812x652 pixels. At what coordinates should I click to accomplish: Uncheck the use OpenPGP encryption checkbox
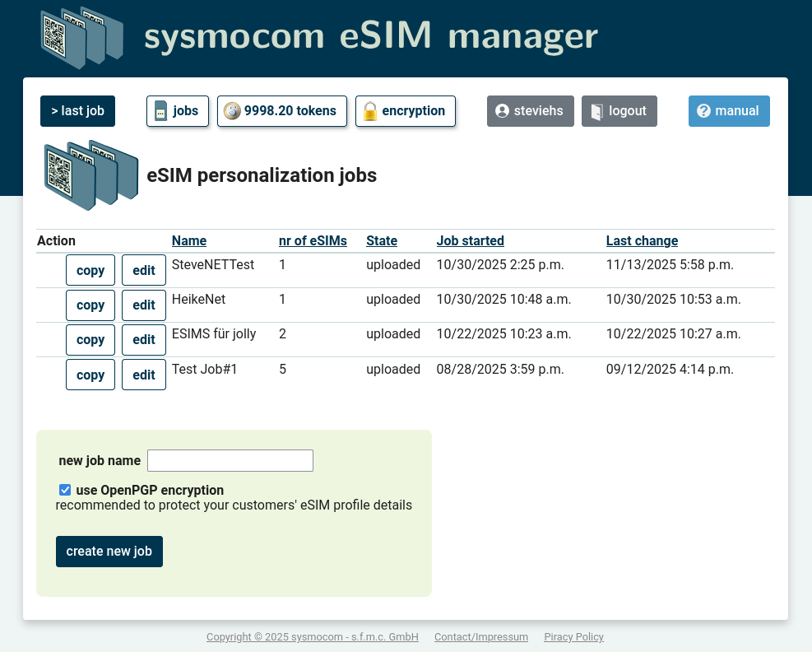tap(64, 489)
